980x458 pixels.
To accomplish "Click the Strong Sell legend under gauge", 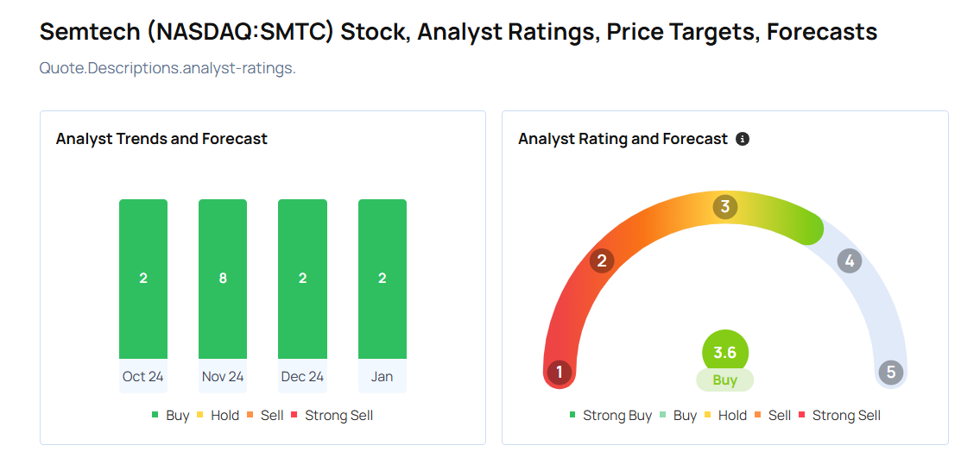I will point(839,416).
